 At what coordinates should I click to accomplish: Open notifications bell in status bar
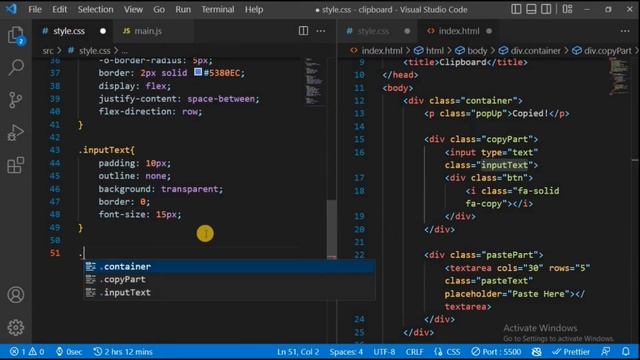coord(626,351)
